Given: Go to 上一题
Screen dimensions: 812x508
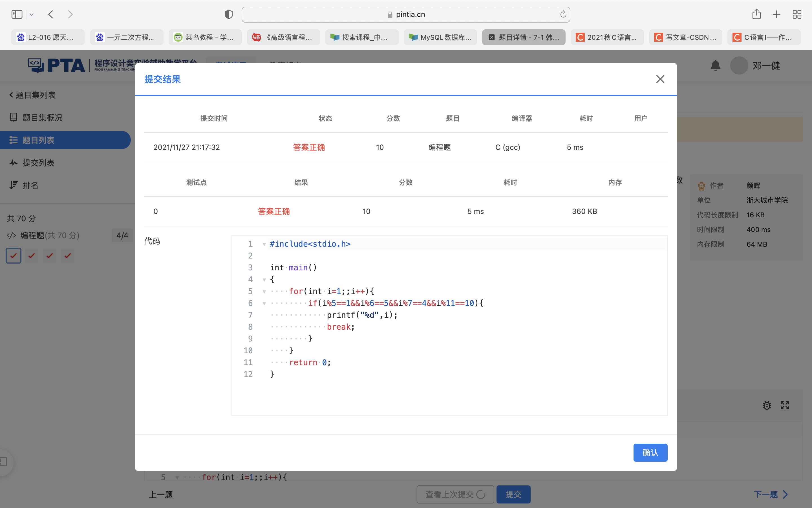Looking at the screenshot, I should 161,494.
